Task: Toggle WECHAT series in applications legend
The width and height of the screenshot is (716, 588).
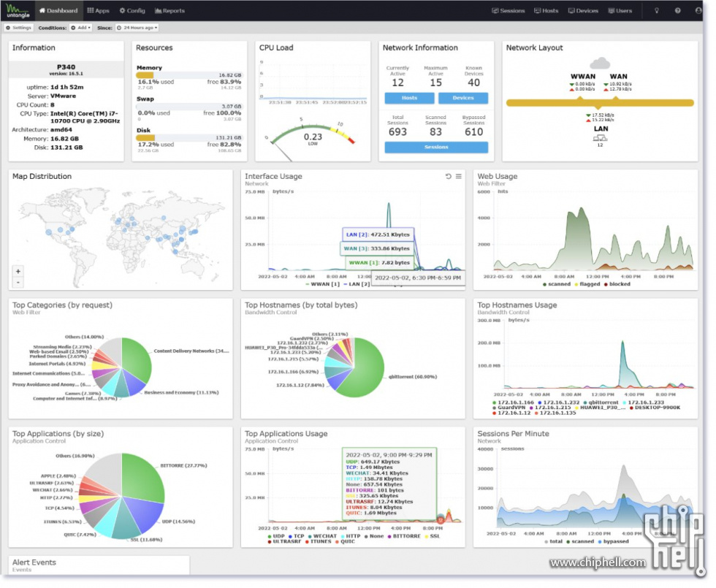Action: [x=322, y=536]
